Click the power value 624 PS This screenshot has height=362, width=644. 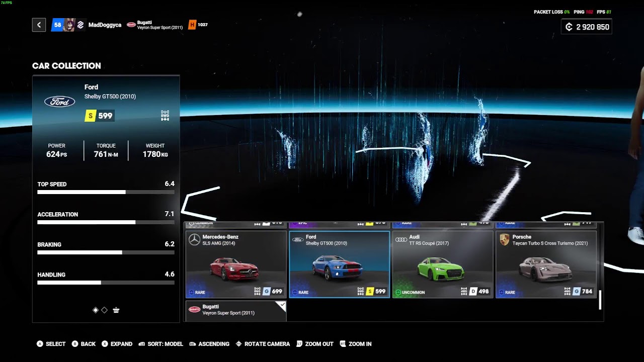(57, 154)
